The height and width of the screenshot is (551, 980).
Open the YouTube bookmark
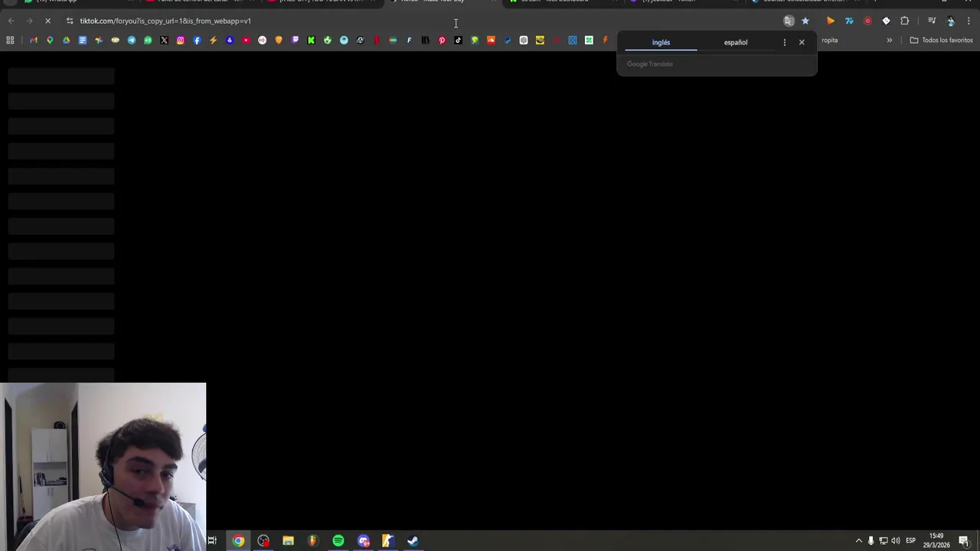246,40
